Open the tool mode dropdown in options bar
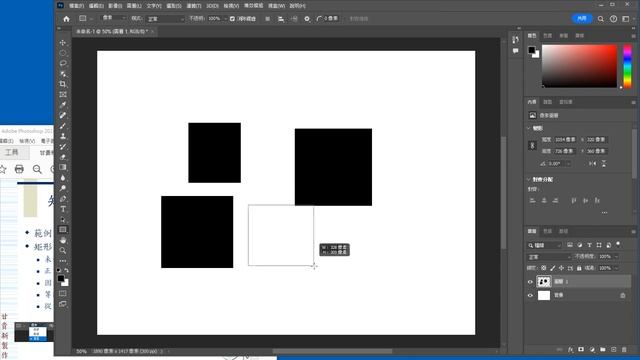The image size is (640, 360). pyautogui.click(x=113, y=18)
